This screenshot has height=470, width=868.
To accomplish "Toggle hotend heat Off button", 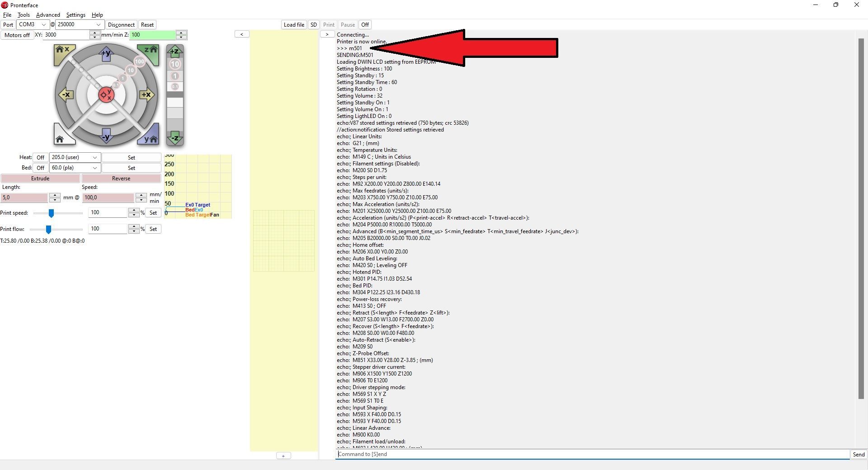I will (41, 157).
